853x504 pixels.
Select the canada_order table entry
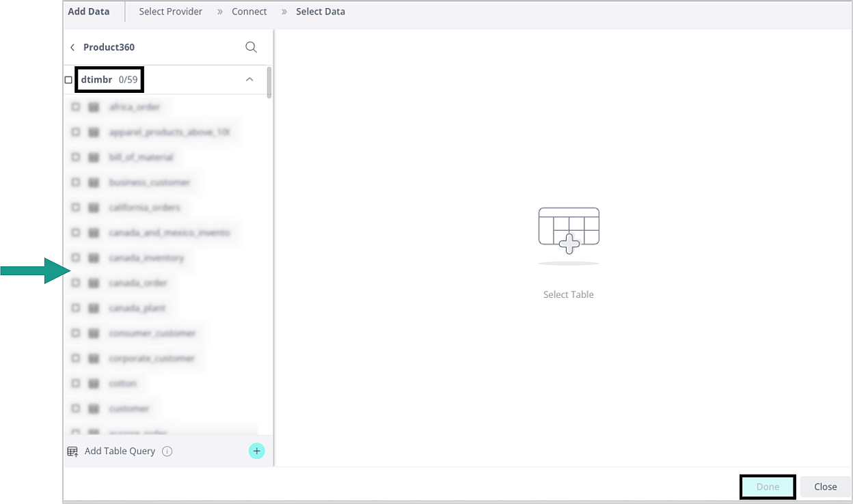point(137,283)
